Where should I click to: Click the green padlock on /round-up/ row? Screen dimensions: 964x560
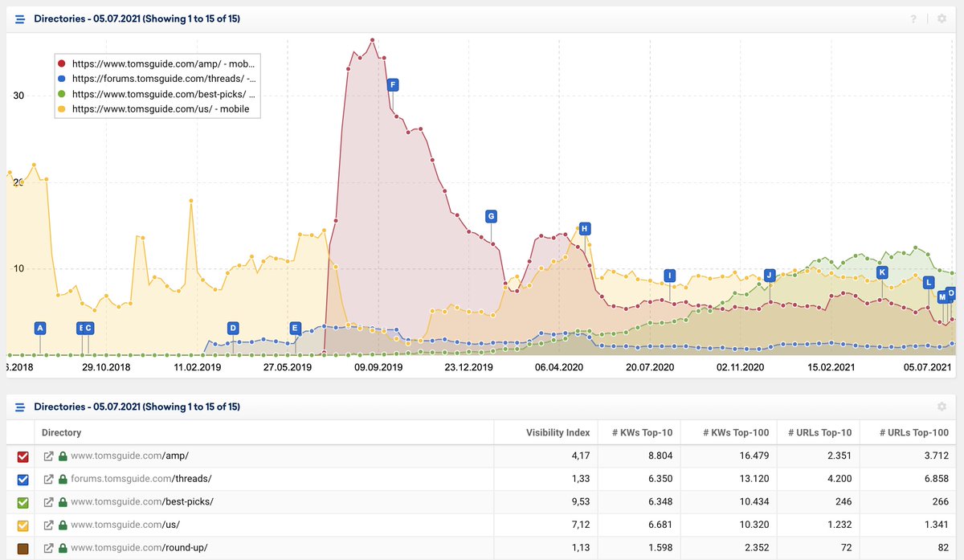tap(63, 548)
